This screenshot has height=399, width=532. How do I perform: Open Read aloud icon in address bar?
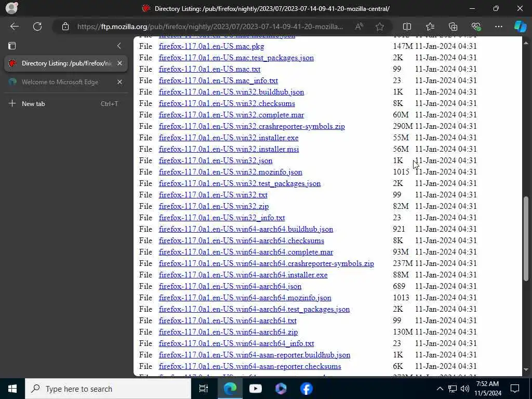coord(359,26)
